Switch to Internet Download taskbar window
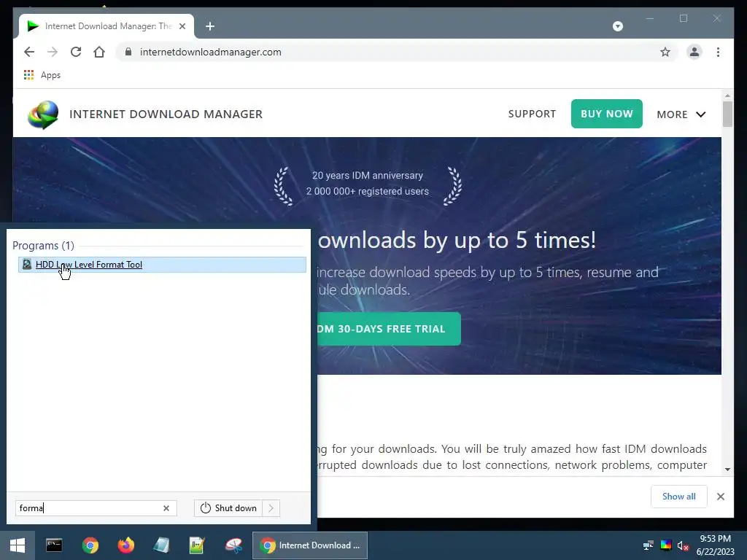This screenshot has width=747, height=560. click(x=310, y=545)
